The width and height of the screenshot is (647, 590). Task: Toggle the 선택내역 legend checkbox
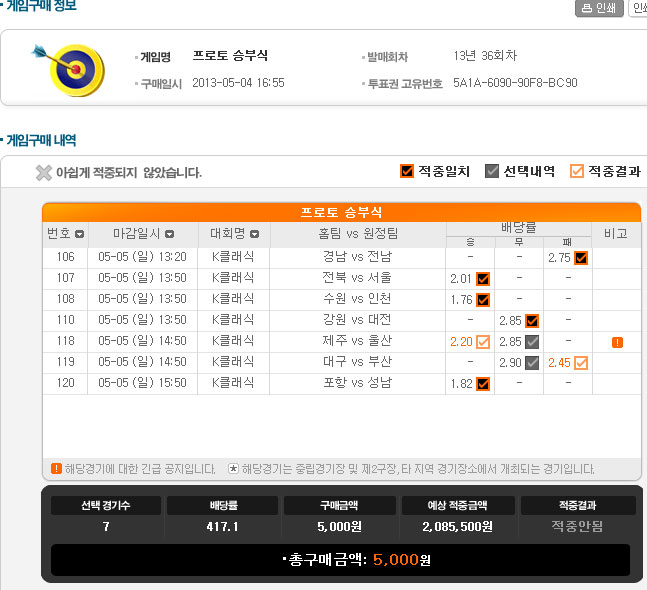(x=491, y=171)
